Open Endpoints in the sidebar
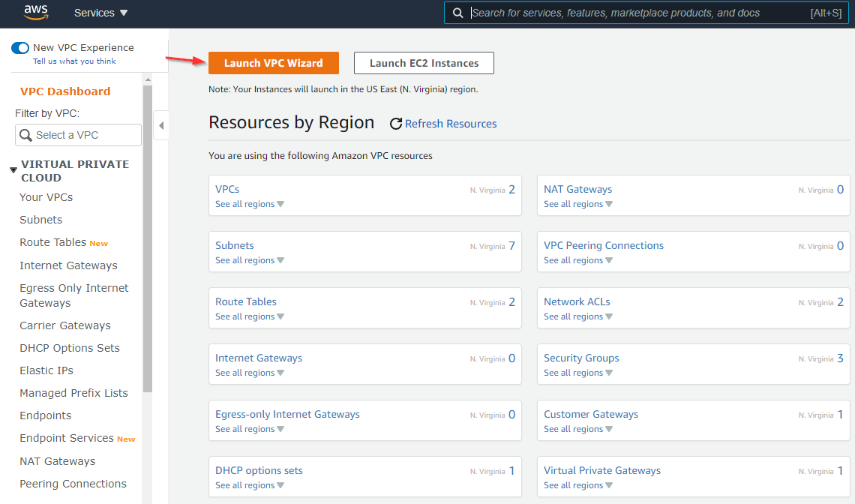This screenshot has width=855, height=504. click(45, 415)
